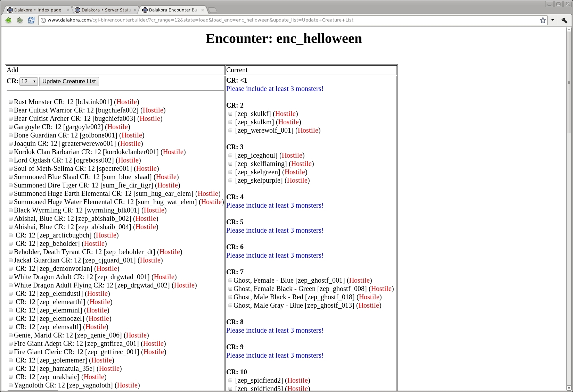The image size is (573, 392).
Task: Select the zep_werewolf_001 checkbox
Action: (230, 131)
